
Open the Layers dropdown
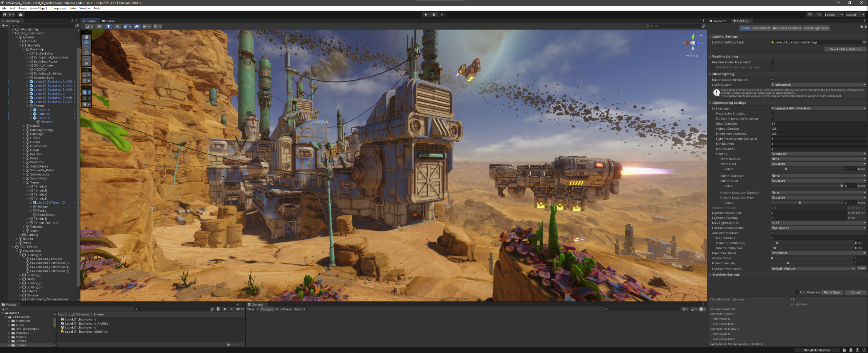[x=833, y=15]
